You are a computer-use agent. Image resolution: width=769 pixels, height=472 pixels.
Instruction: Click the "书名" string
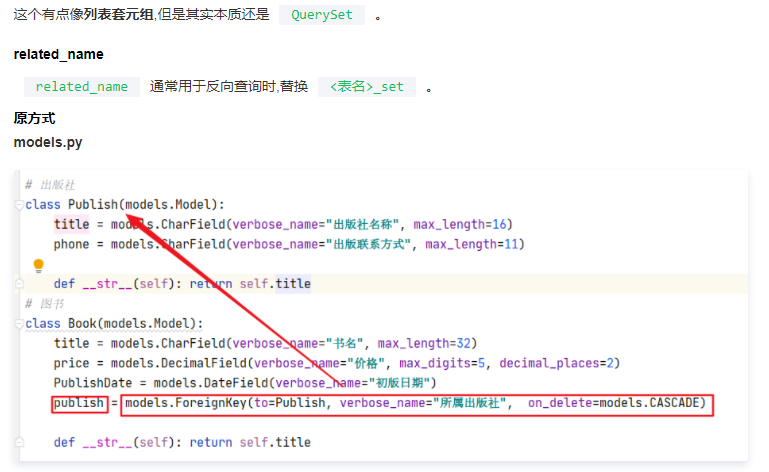coord(345,343)
